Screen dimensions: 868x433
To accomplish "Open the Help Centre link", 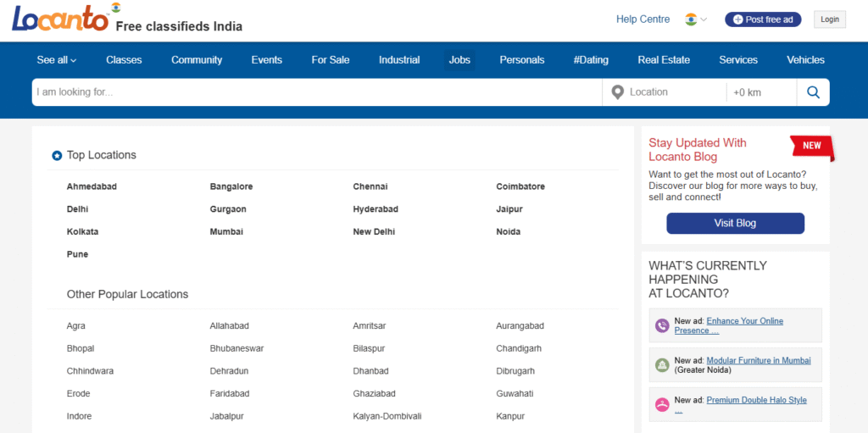I will tap(643, 19).
